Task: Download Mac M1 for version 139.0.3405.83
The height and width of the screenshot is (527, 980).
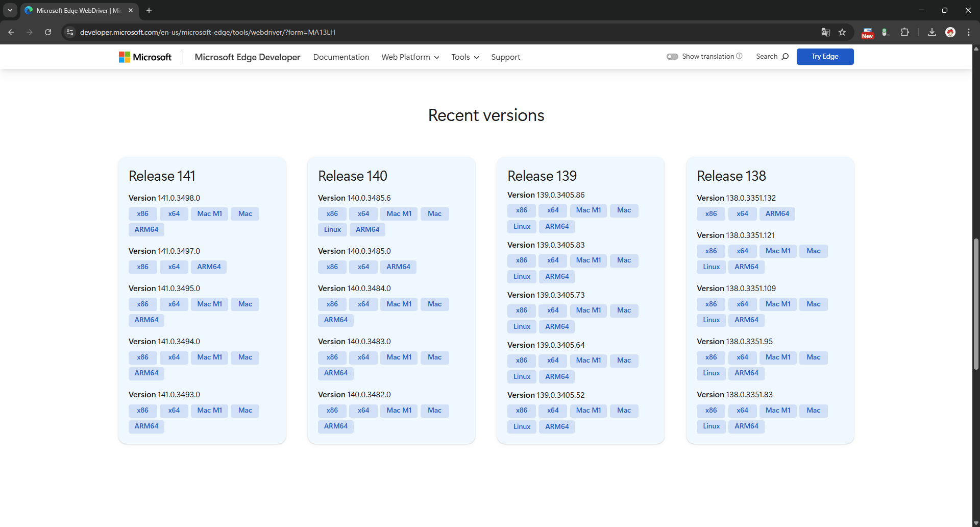Action: 588,260
